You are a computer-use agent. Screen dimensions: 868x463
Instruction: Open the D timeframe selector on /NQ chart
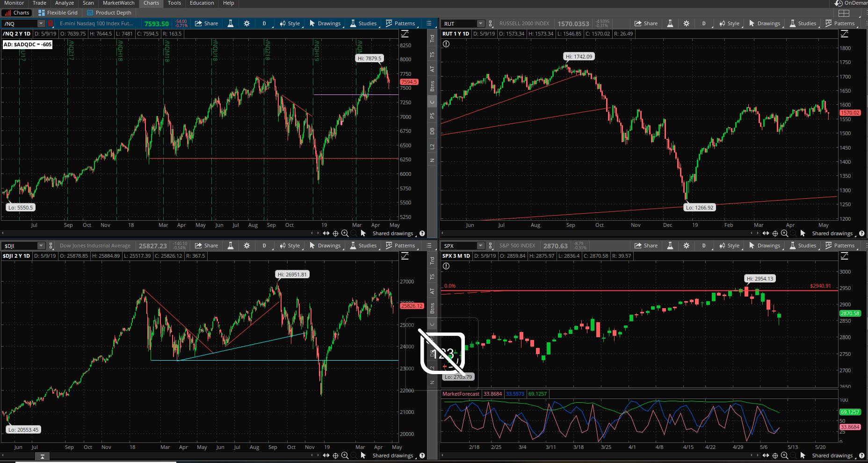(x=264, y=23)
